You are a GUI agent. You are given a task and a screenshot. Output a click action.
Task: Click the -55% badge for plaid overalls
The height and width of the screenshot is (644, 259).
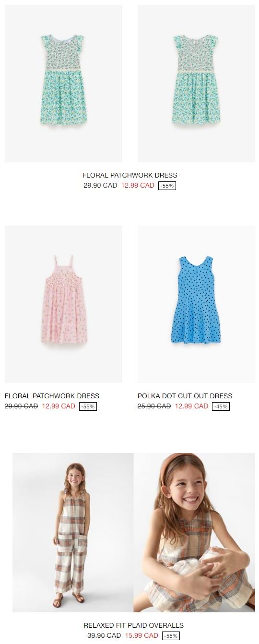click(x=171, y=636)
